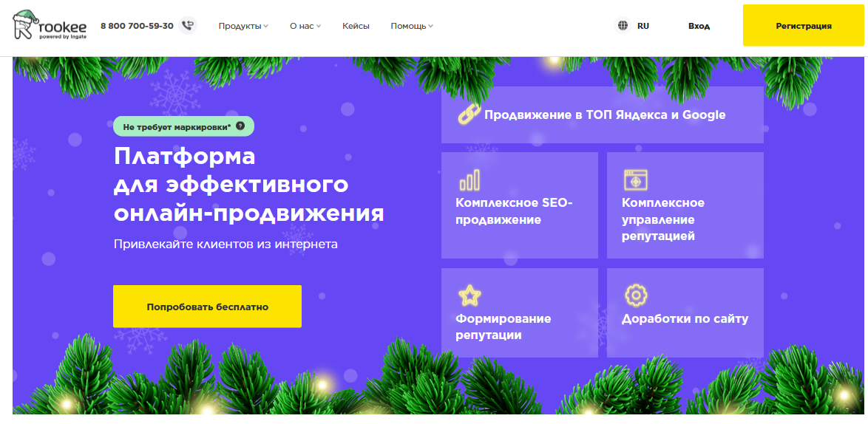
Task: Click the Rookee logo
Action: [50, 25]
